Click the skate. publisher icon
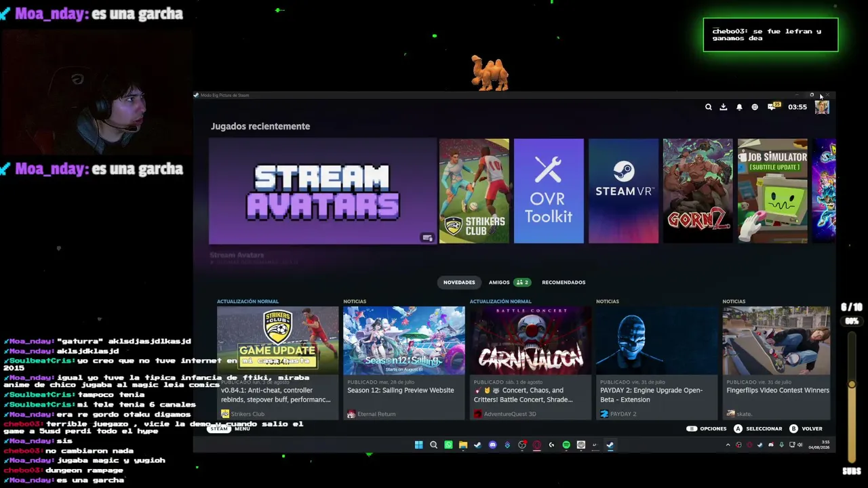Viewport: 868px width, 488px height. [x=730, y=413]
